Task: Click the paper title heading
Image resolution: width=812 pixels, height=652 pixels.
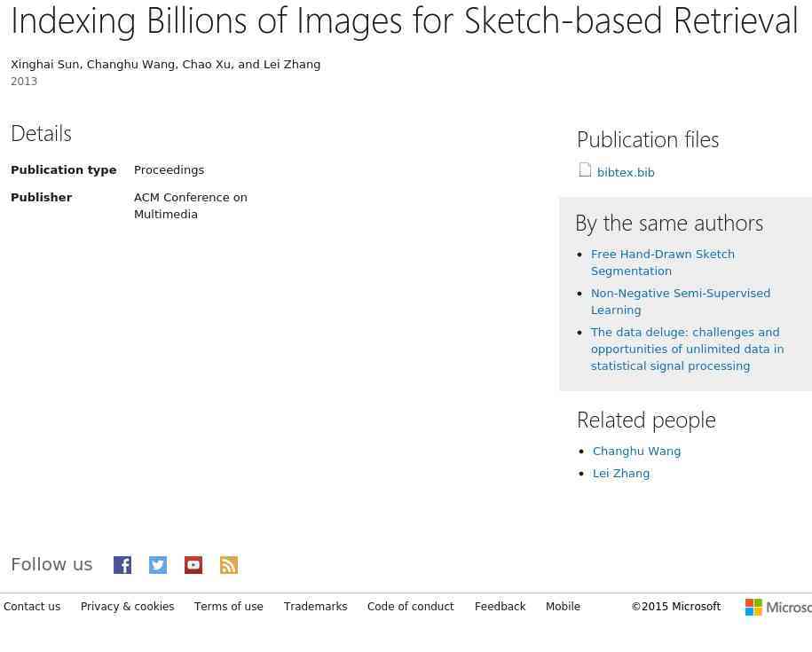Action: (x=404, y=20)
